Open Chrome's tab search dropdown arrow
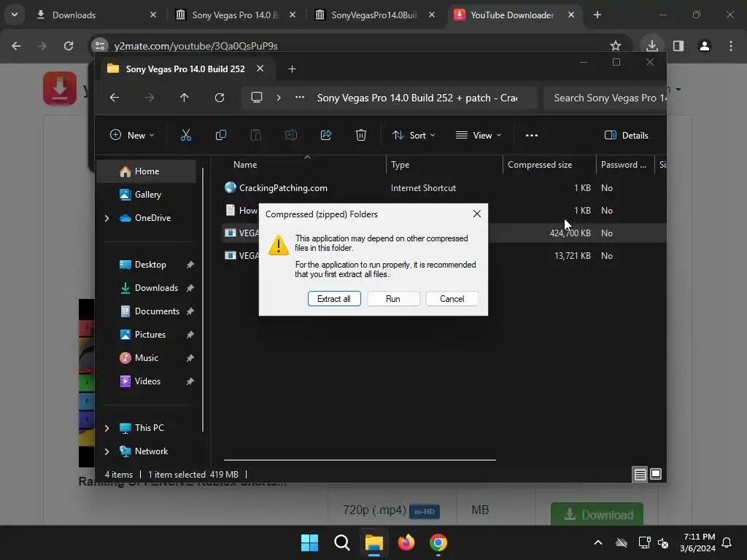747x560 pixels. click(x=15, y=15)
